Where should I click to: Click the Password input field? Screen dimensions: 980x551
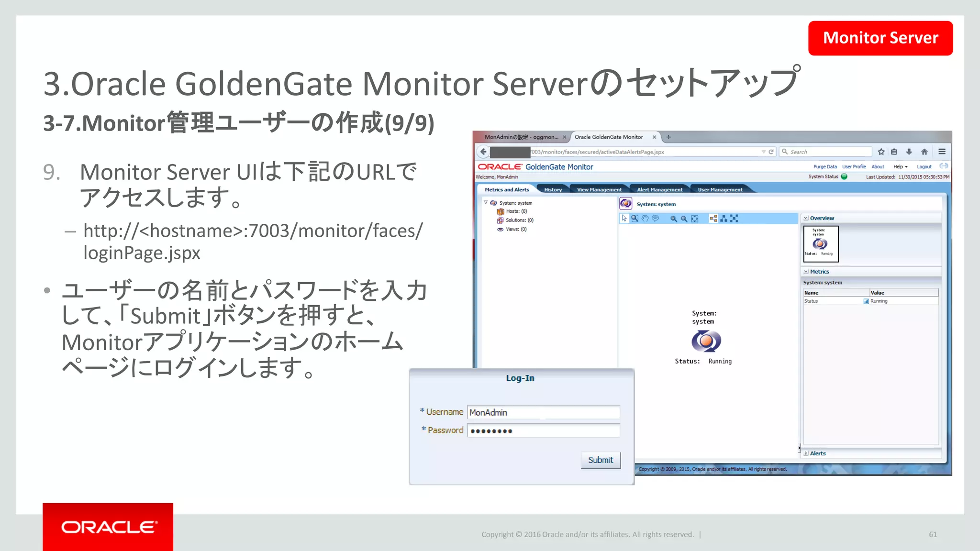(543, 430)
